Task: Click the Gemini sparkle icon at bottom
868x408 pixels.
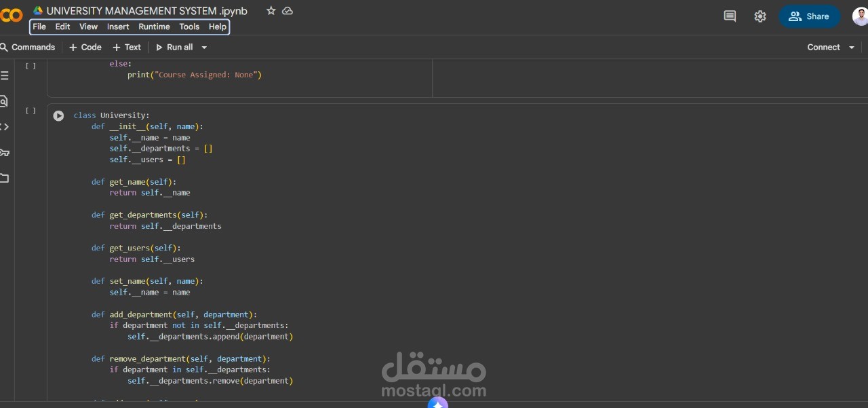Action: click(x=438, y=403)
